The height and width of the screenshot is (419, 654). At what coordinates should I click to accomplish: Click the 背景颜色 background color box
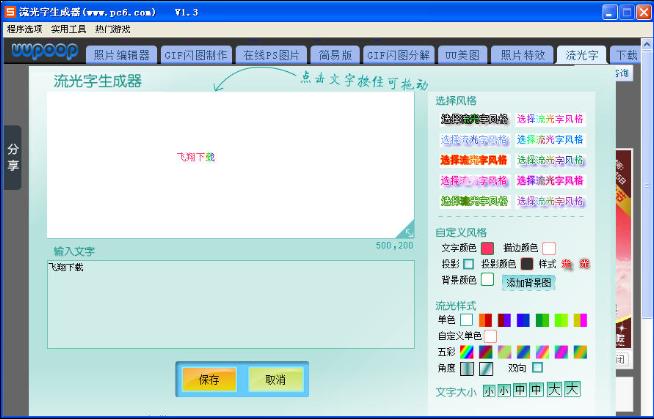pyautogui.click(x=488, y=281)
